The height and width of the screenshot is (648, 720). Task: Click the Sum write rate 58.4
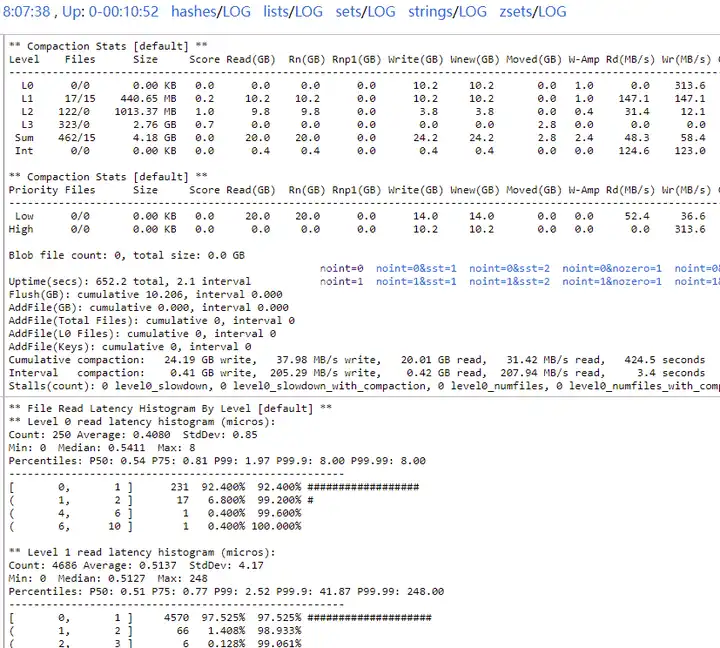click(x=693, y=138)
